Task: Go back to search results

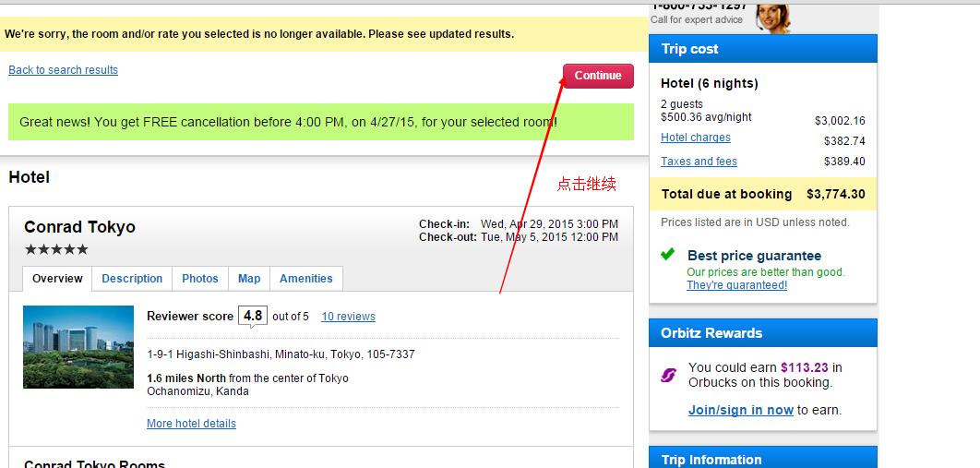Action: [63, 70]
